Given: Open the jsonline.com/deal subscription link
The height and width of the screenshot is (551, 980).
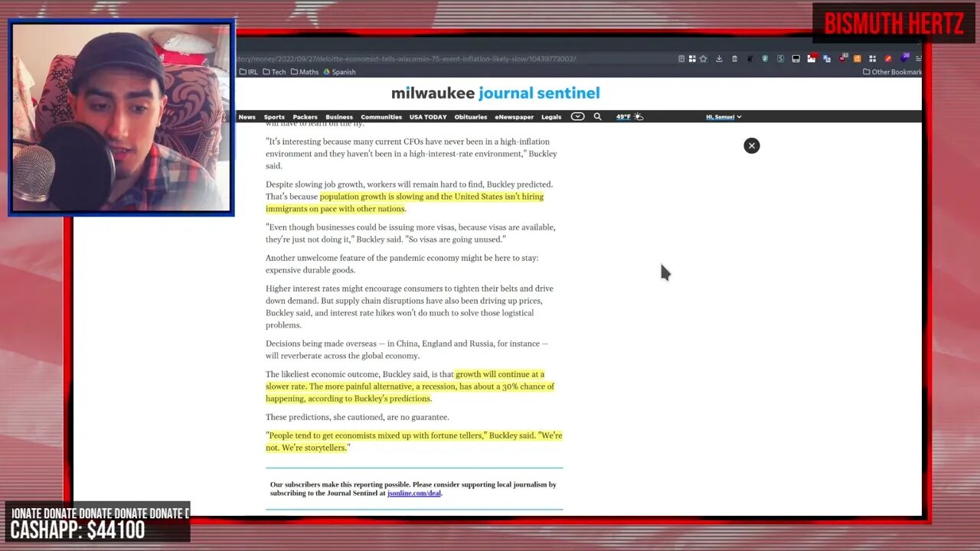Looking at the screenshot, I should (414, 494).
